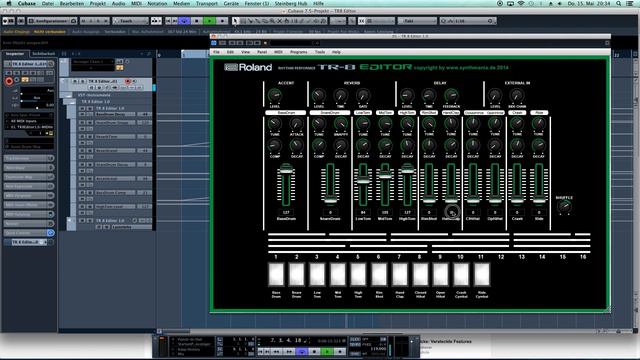Open the Touch automation mode dropdown
Viewport: 640px width, 360px height.
pos(130,21)
